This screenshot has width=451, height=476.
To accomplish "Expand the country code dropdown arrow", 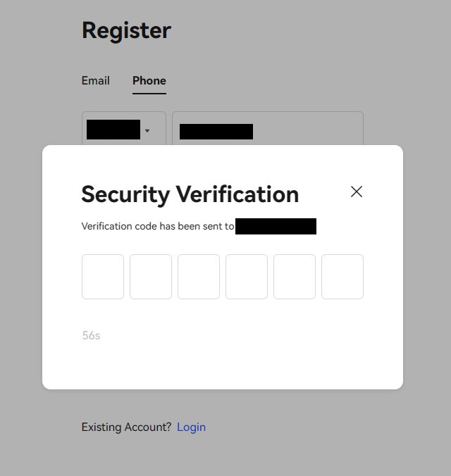I will pos(147,131).
